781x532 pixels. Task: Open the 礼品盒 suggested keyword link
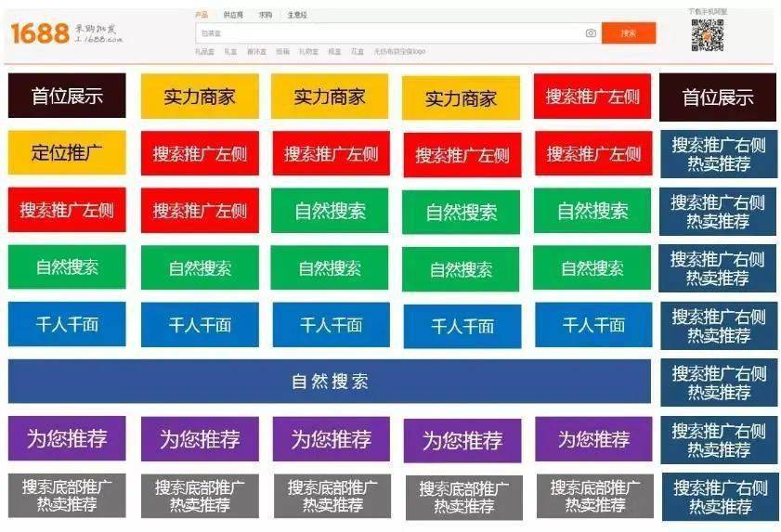click(x=204, y=51)
